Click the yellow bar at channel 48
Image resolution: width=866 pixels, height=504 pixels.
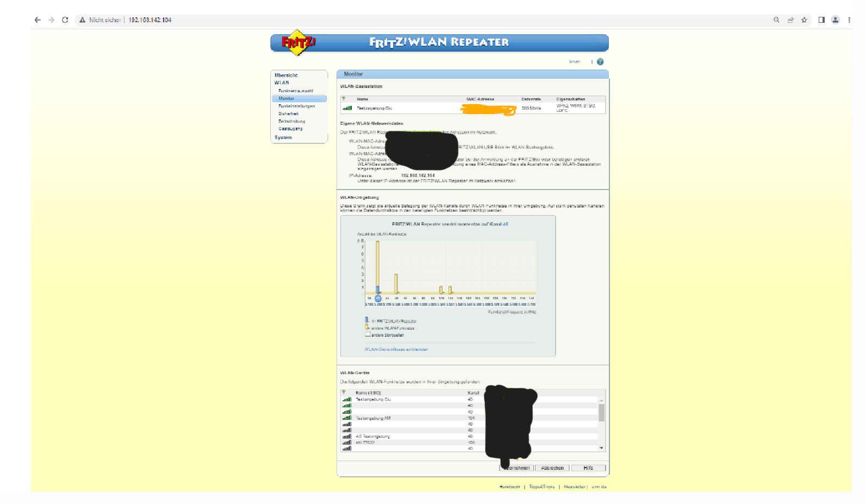396,284
